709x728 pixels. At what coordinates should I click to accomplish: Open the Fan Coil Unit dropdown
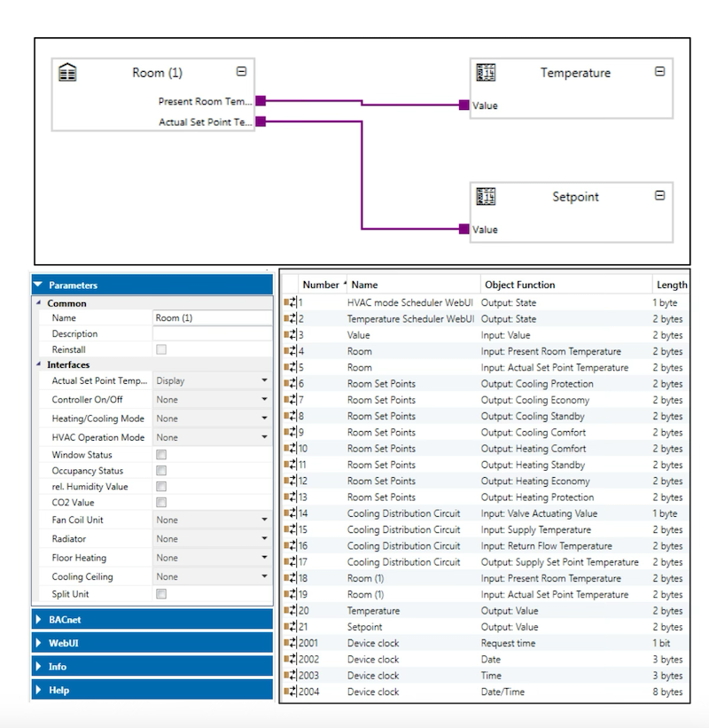(212, 521)
